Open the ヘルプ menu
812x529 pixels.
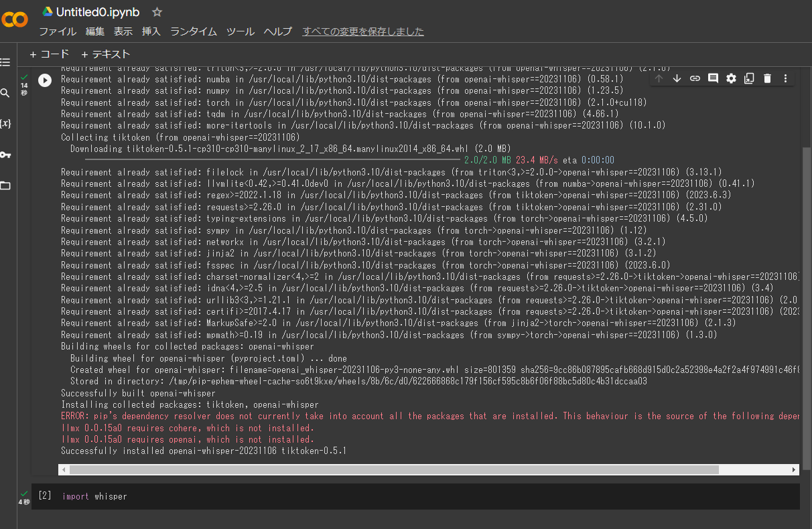pos(278,31)
